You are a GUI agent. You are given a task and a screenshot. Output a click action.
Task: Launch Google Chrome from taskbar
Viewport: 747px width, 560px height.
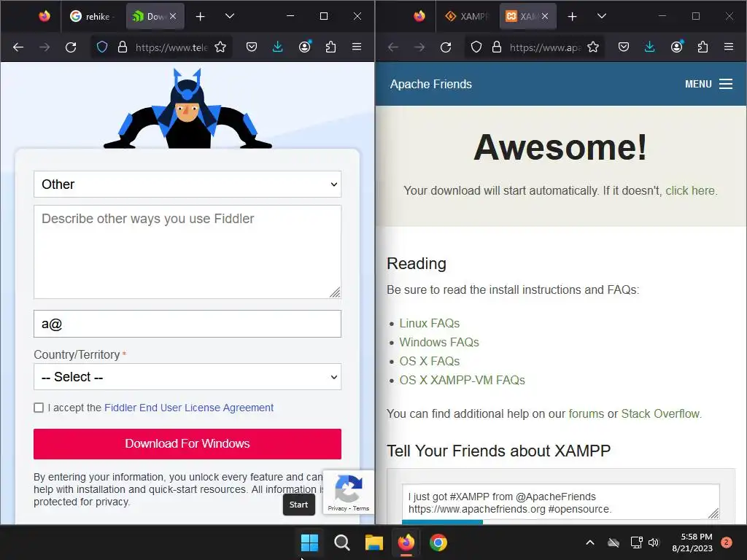click(438, 542)
